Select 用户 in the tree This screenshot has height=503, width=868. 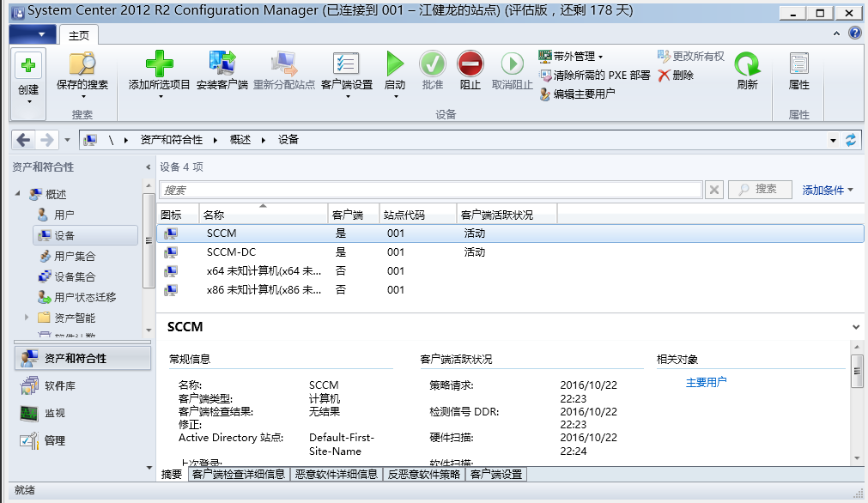64,215
